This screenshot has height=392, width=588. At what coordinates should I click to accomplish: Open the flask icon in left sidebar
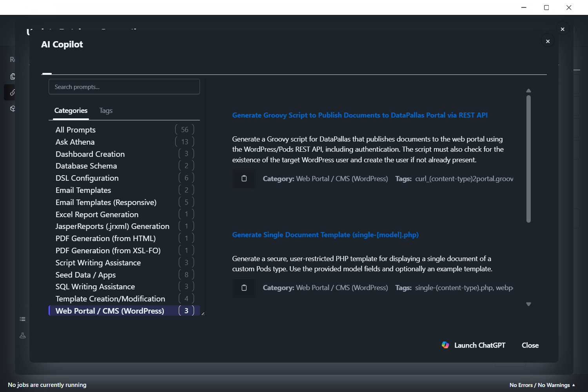coord(23,336)
